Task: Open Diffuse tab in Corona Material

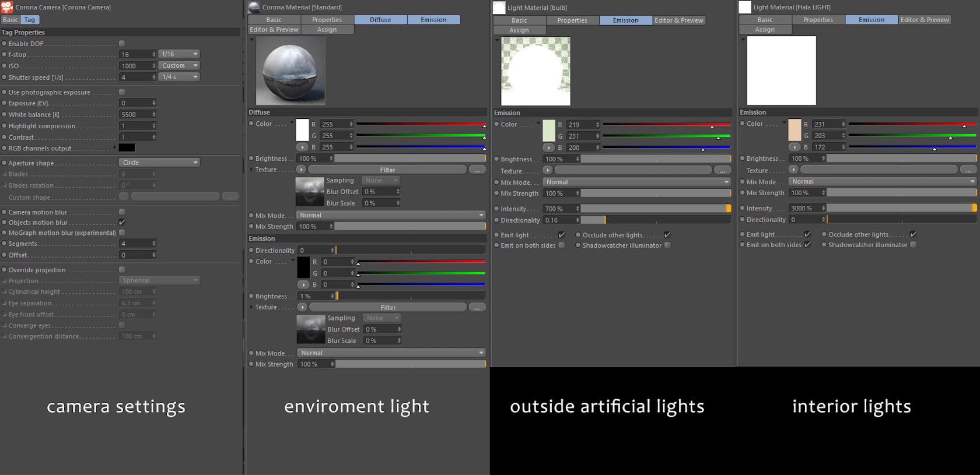Action: click(380, 20)
